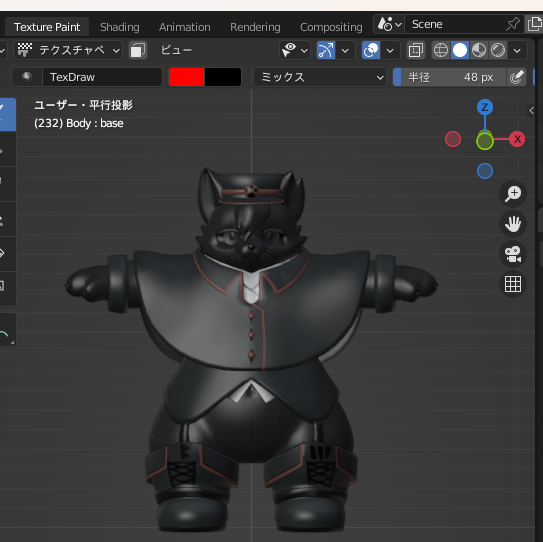Expand the sidebar with small arrow

point(531,110)
